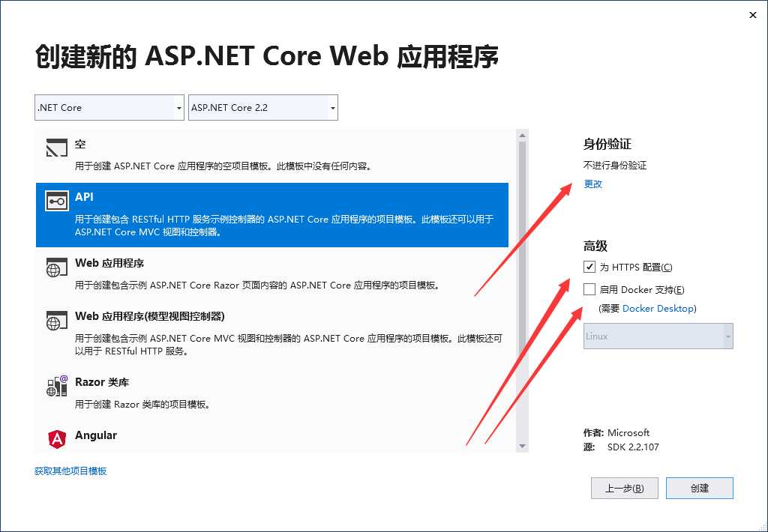The height and width of the screenshot is (532, 768).
Task: Close the dialog with the X button
Action: [753, 15]
